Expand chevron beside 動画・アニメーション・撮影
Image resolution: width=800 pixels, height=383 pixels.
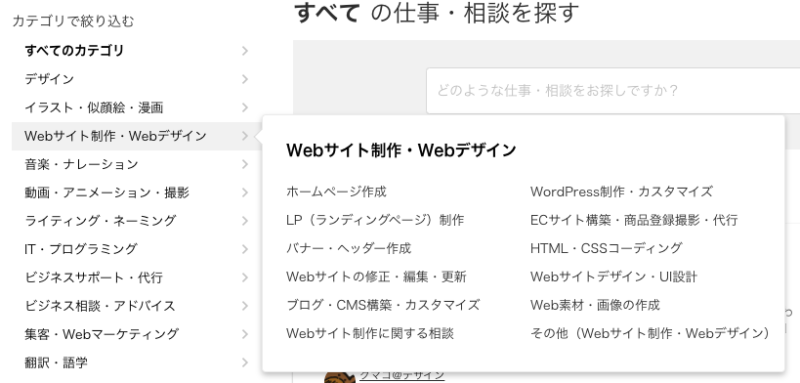[x=245, y=193]
